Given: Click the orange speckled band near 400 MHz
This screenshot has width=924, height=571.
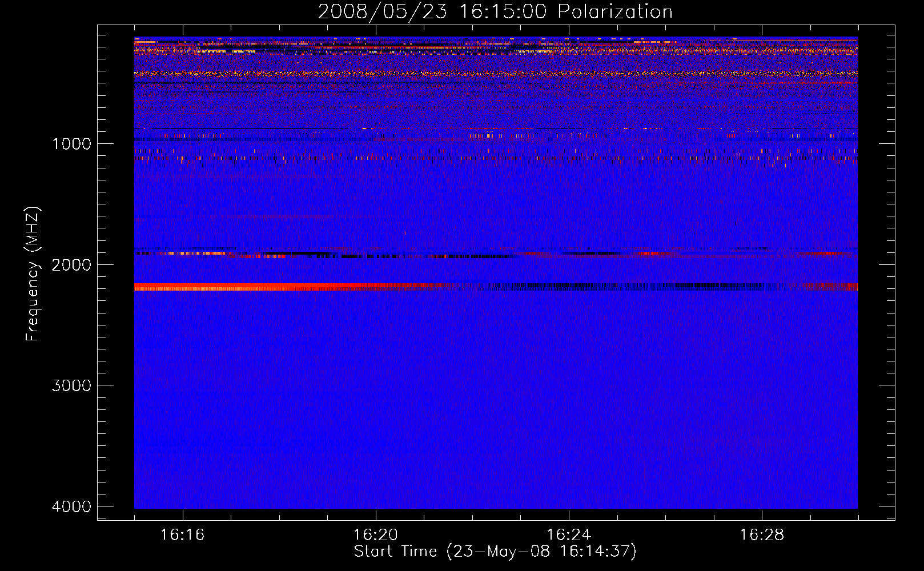Looking at the screenshot, I should [x=496, y=74].
